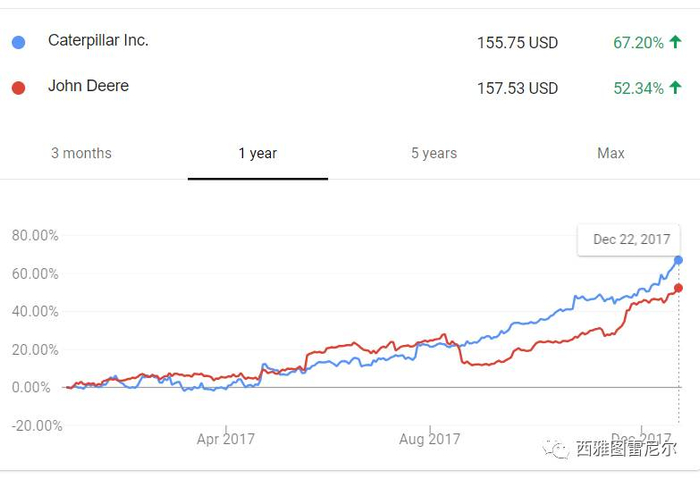Click the Apr 2017 axis label

226,439
